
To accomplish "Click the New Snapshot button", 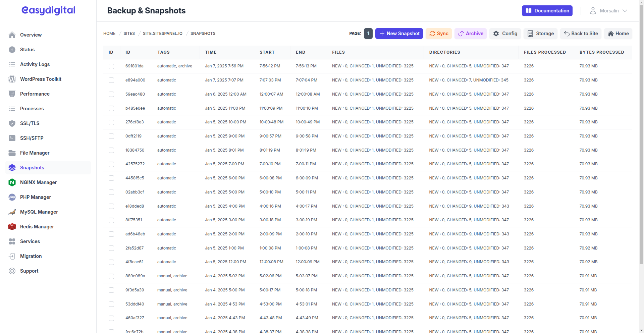I will pos(399,34).
